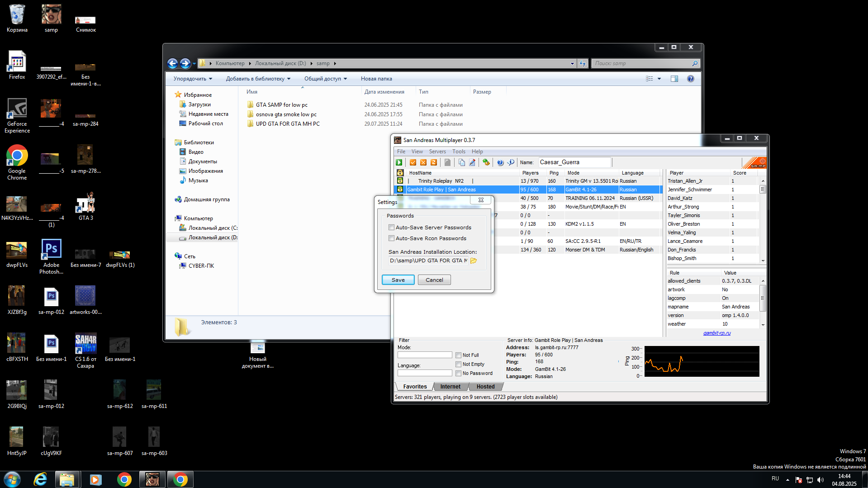
Task: Click the player Name input field
Action: pyautogui.click(x=574, y=162)
